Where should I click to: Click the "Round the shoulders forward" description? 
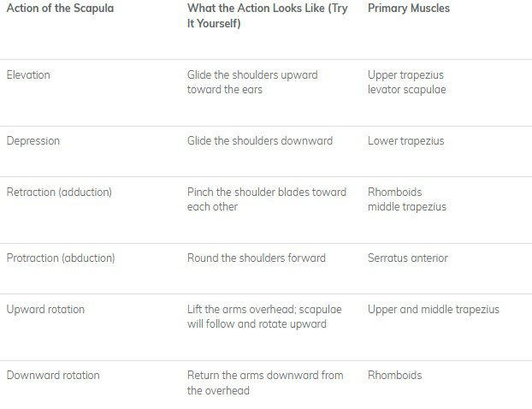coord(256,258)
